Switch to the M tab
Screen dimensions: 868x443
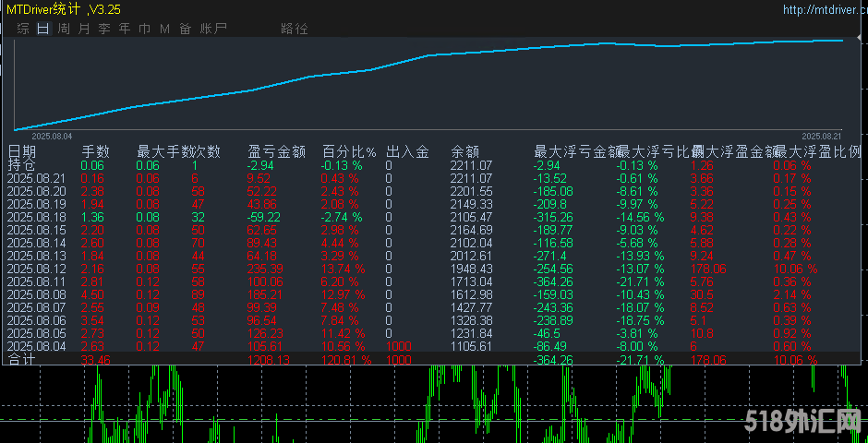coord(164,29)
